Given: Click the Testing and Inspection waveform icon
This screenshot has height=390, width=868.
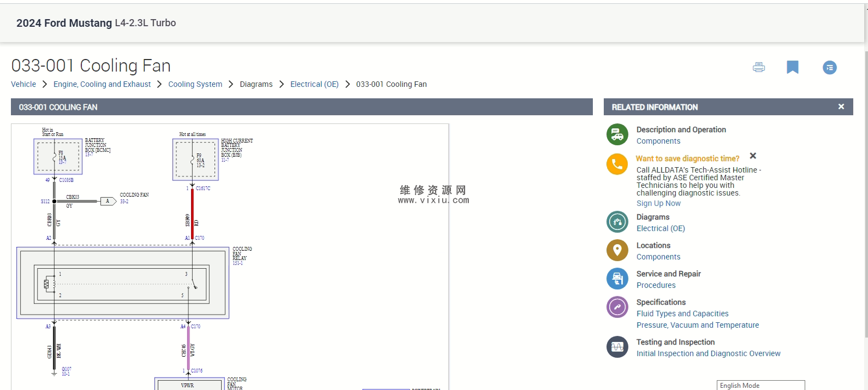Looking at the screenshot, I should [617, 347].
